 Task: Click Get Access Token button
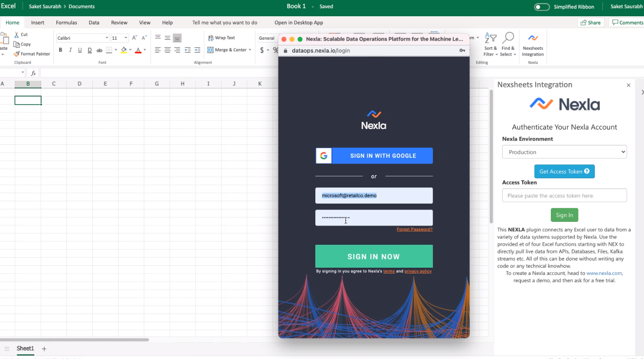click(564, 172)
